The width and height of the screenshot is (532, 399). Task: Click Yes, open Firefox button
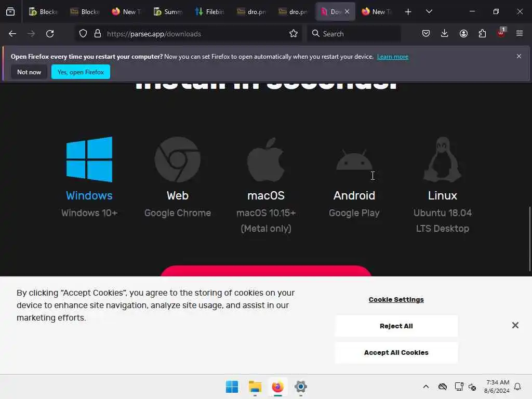click(81, 72)
